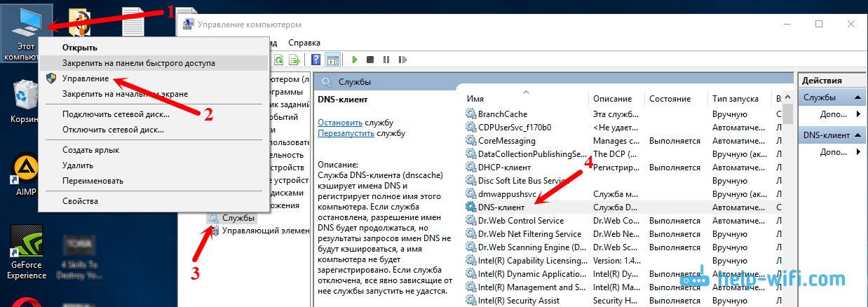This screenshot has width=868, height=307.
Task: Choose Управление in the context menu
Action: click(x=85, y=79)
